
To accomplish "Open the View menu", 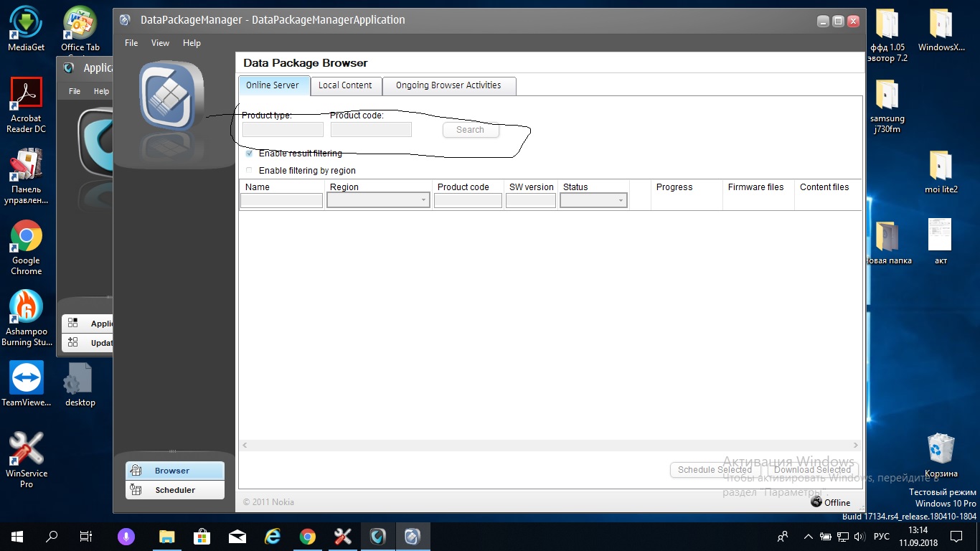I will coord(160,43).
